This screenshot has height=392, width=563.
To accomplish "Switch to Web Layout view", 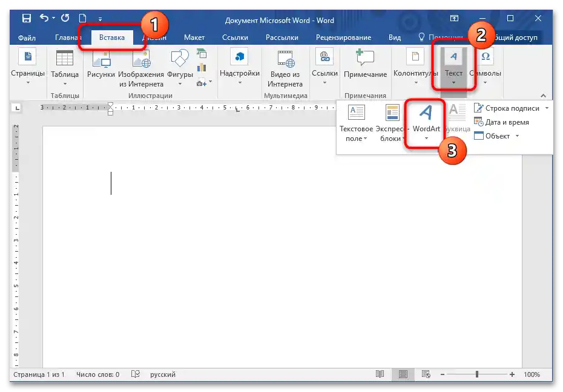I will tap(426, 374).
